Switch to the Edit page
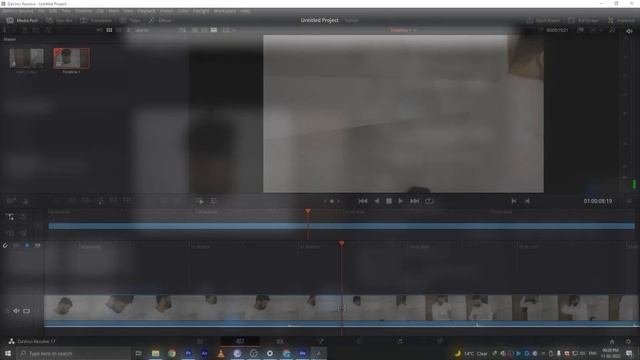 (280, 341)
